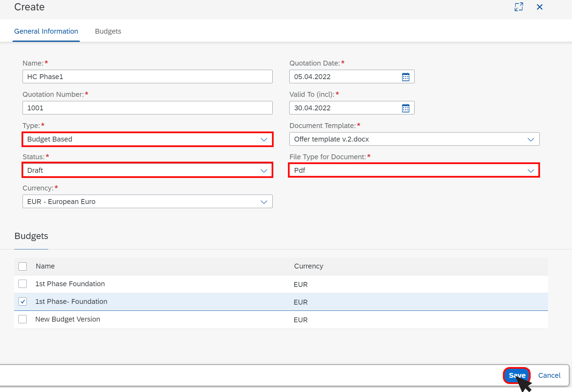The width and height of the screenshot is (572, 392).
Task: Open the Valid To calendar picker
Action: pos(406,108)
